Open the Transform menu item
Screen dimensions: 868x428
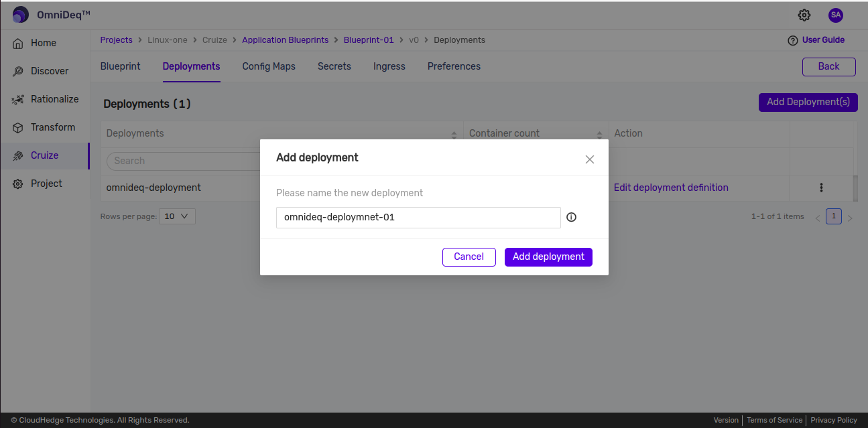[53, 127]
